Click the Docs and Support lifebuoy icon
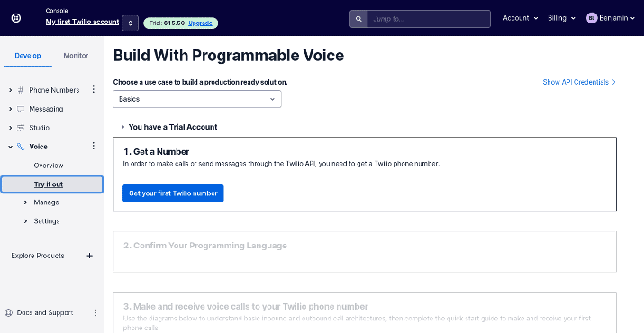 point(9,312)
